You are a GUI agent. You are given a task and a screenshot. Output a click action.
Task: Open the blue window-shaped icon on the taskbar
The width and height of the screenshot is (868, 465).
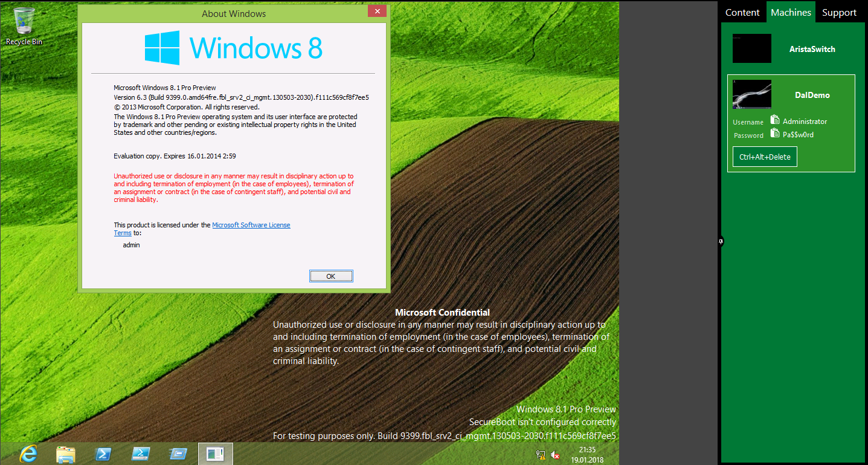coord(178,454)
